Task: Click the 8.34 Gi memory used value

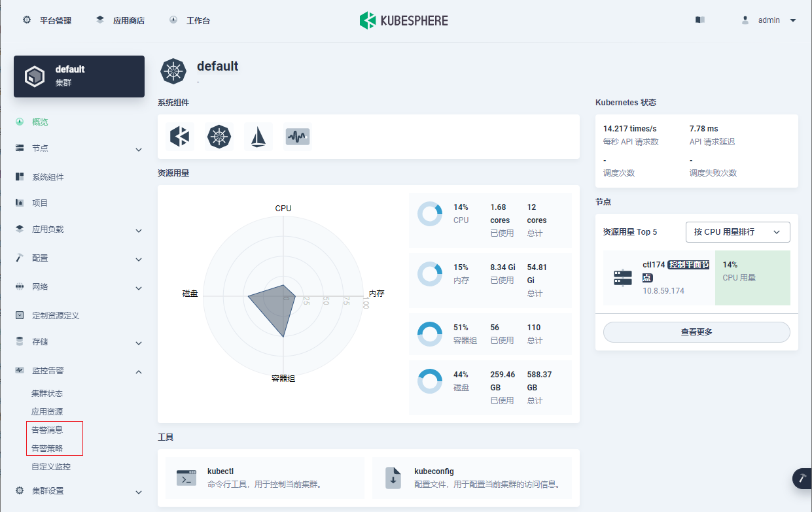Action: 503,267
